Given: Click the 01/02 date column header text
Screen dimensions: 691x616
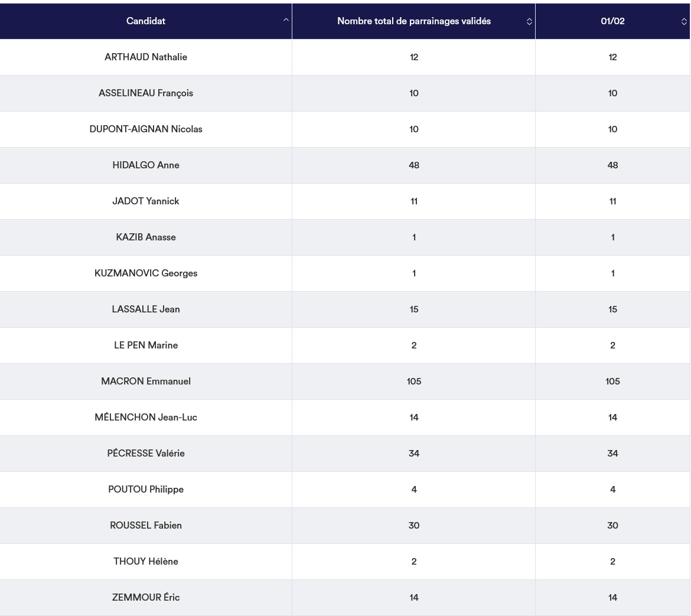Looking at the screenshot, I should point(612,21).
